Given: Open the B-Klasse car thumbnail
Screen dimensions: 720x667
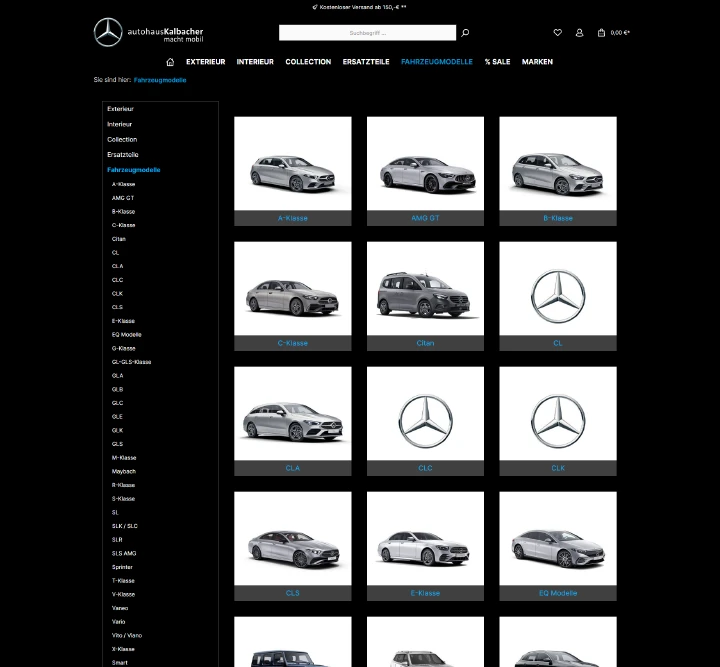Looking at the screenshot, I should [558, 163].
